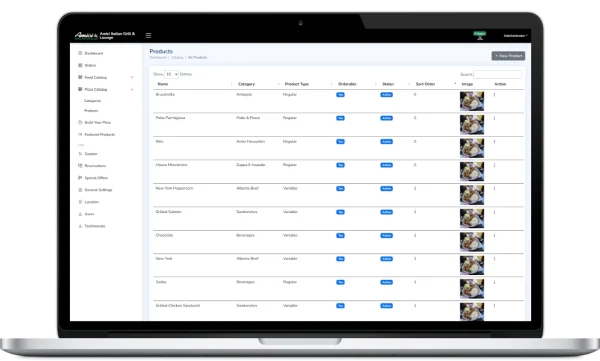Click Active status badge in Grilled Chicken Sandwich row

click(386, 306)
